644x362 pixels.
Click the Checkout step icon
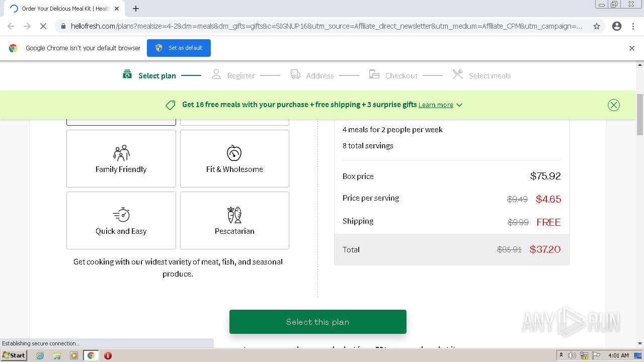[x=374, y=74]
